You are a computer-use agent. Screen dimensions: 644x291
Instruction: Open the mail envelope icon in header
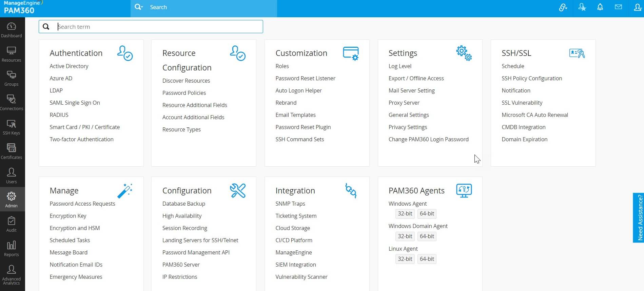click(x=618, y=7)
